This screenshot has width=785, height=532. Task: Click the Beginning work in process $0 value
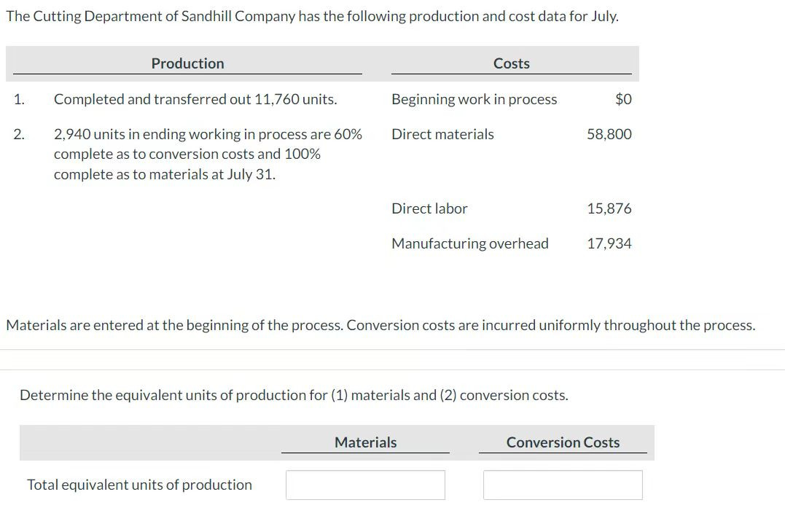[623, 99]
